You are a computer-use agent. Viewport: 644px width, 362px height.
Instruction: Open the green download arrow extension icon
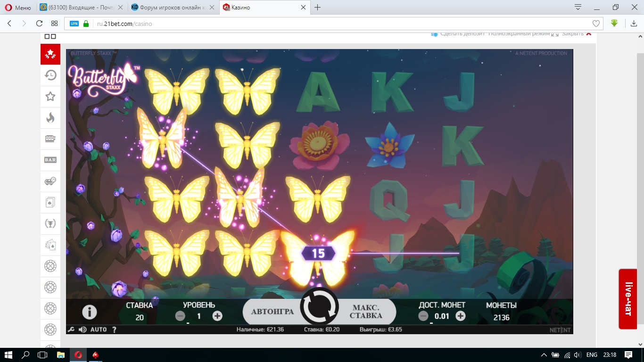[614, 23]
